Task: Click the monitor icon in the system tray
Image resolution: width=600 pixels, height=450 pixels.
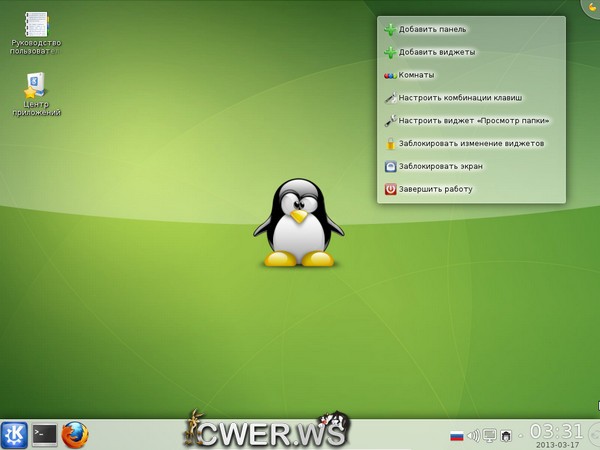Action: click(x=489, y=435)
